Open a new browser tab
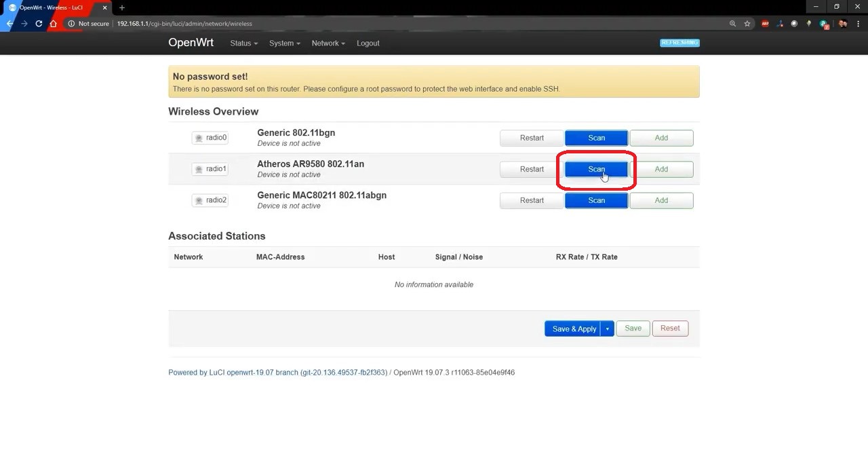The width and height of the screenshot is (868, 471). (x=122, y=7)
